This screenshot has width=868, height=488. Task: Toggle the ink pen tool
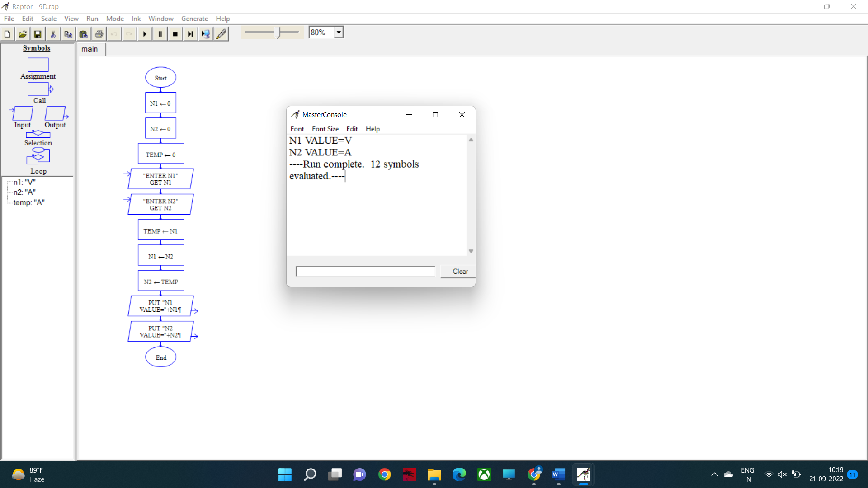(221, 34)
